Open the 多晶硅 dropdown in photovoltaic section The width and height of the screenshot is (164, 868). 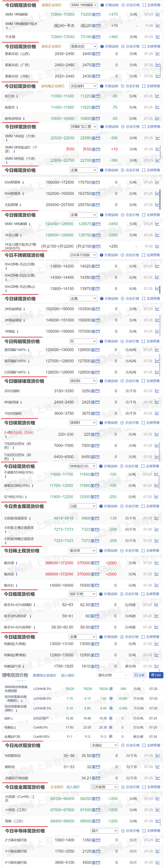(x=105, y=745)
